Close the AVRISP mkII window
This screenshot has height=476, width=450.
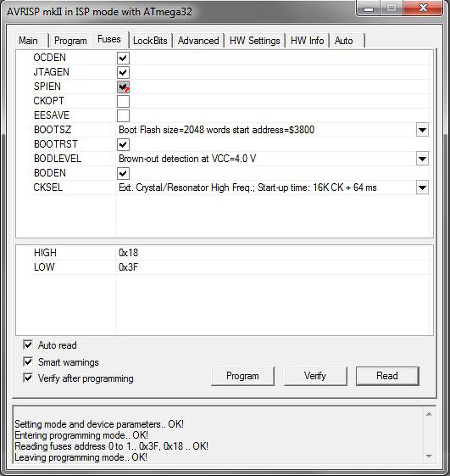coord(423,8)
